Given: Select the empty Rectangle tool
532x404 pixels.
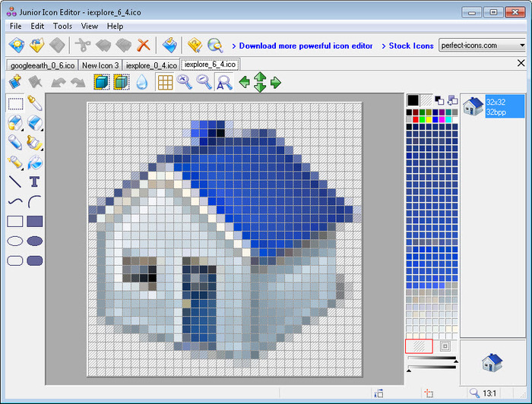Looking at the screenshot, I should pyautogui.click(x=15, y=221).
